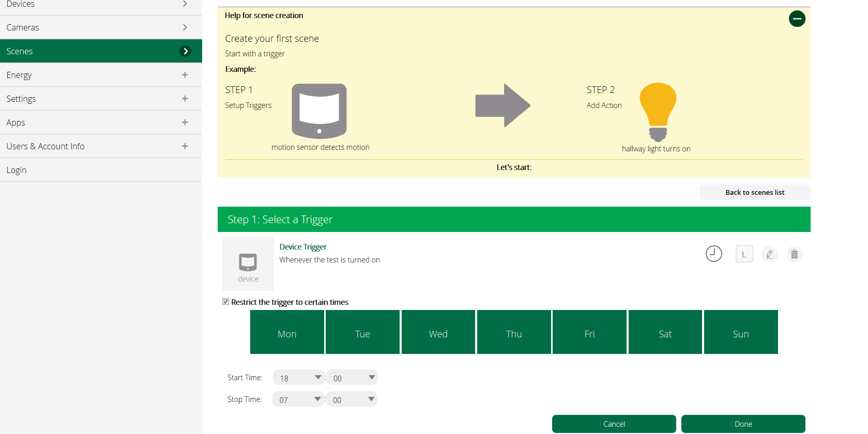Open the Start Time minutes dropdown

[x=352, y=378]
